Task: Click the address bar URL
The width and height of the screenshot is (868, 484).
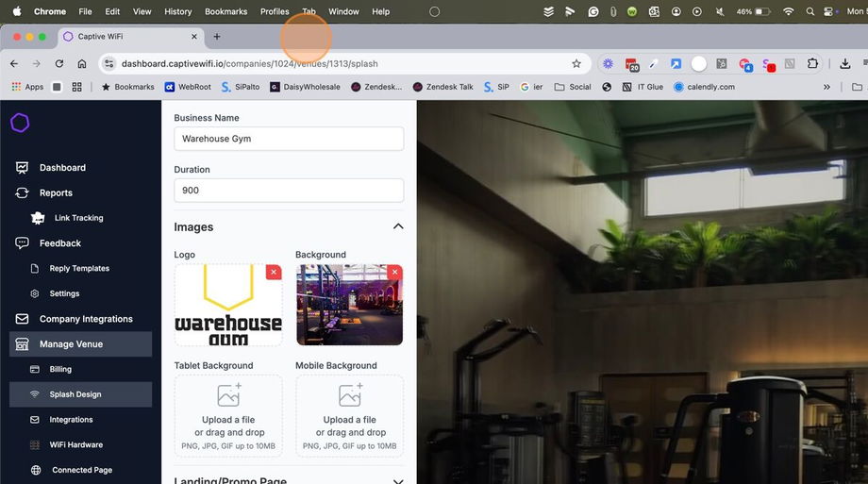Action: [250, 64]
